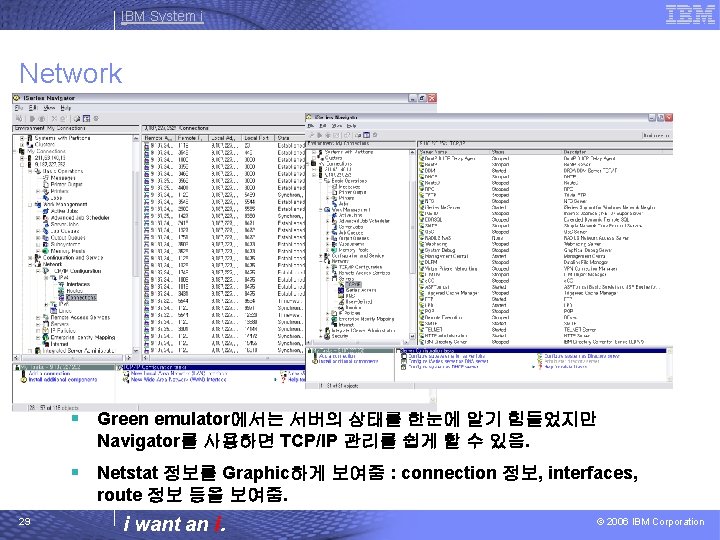Screen dimensions: 720x540
Task: Select Connections under IPv4 in the back window
Action: (81, 298)
